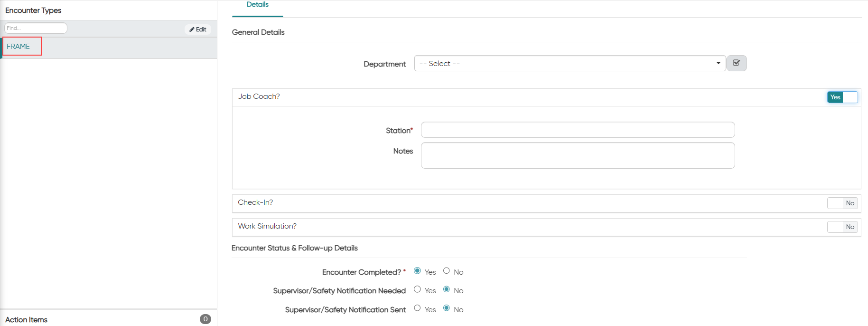Image resolution: width=868 pixels, height=326 pixels.
Task: Focus the Station input field
Action: [x=578, y=130]
